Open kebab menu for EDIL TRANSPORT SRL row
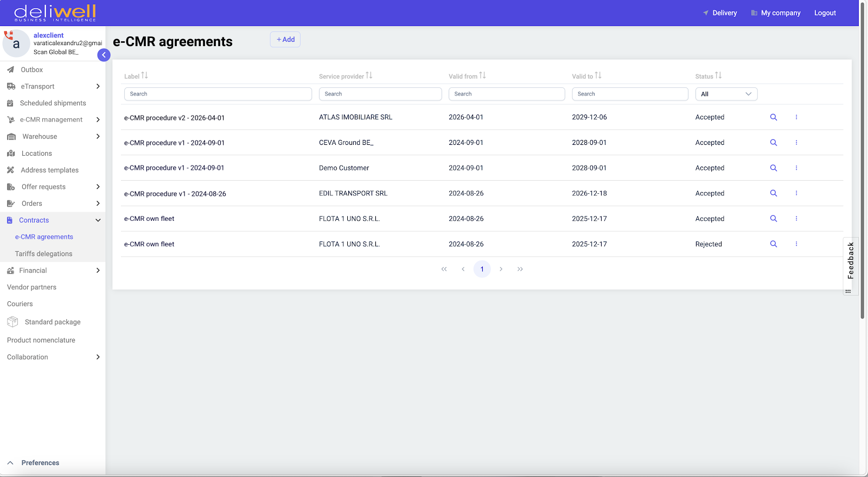The image size is (868, 477). coord(796,193)
